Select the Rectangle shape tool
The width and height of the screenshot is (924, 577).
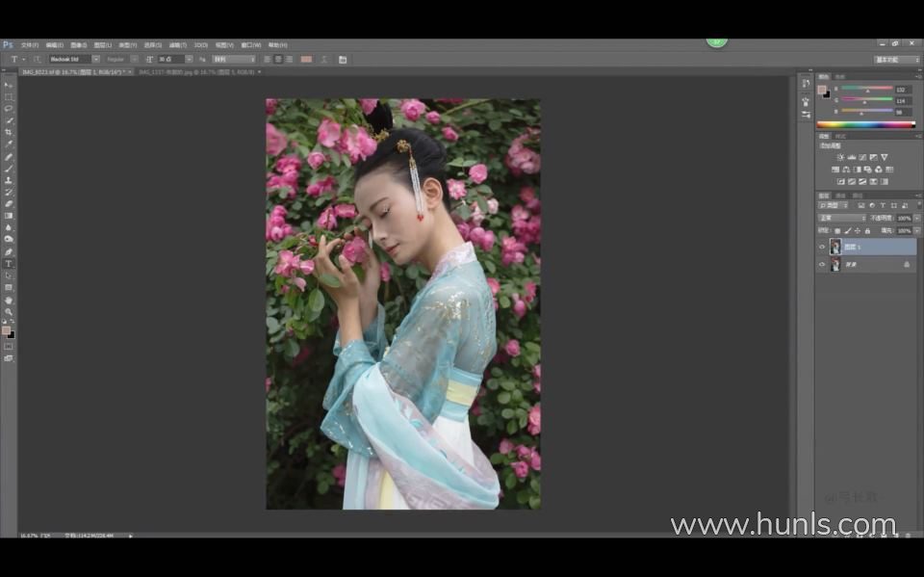pos(9,288)
